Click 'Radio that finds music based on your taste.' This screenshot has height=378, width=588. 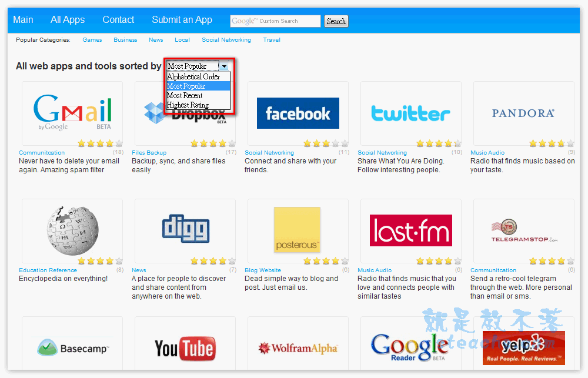pos(523,165)
